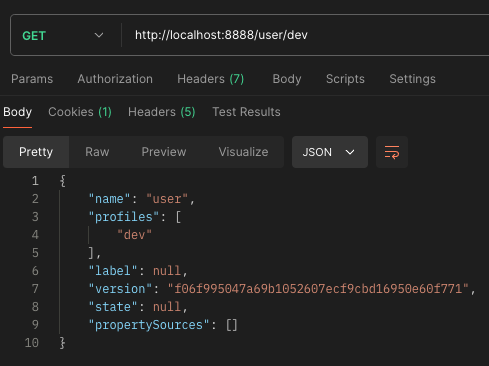Screen dimensions: 489x366
Task: Click the opening brace on line 1
Action: pos(62,181)
